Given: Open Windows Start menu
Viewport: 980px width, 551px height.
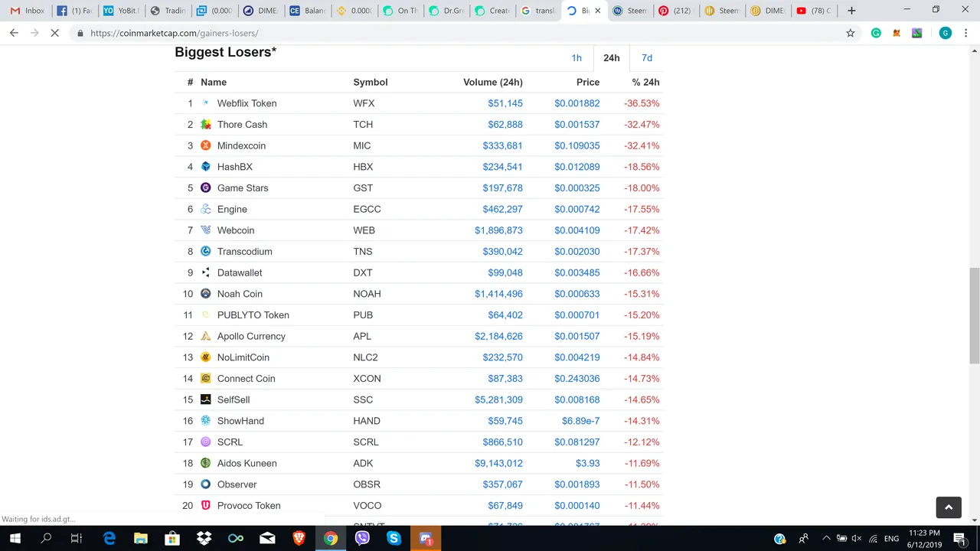Looking at the screenshot, I should pyautogui.click(x=15, y=538).
